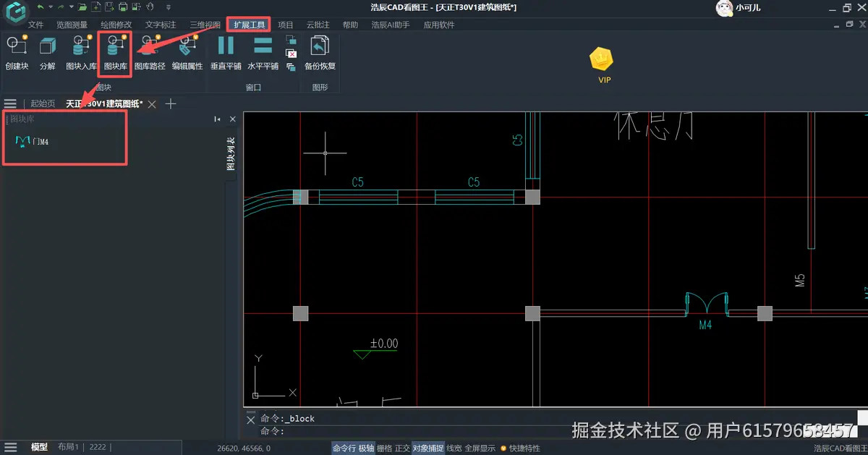
Task: Toggle 命令行 in the status bar
Action: pyautogui.click(x=344, y=448)
